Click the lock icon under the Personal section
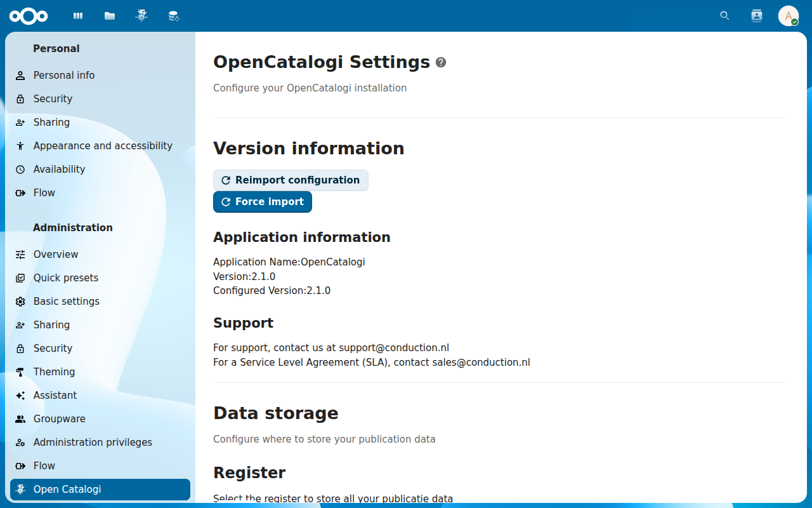This screenshot has height=508, width=812. tap(20, 99)
